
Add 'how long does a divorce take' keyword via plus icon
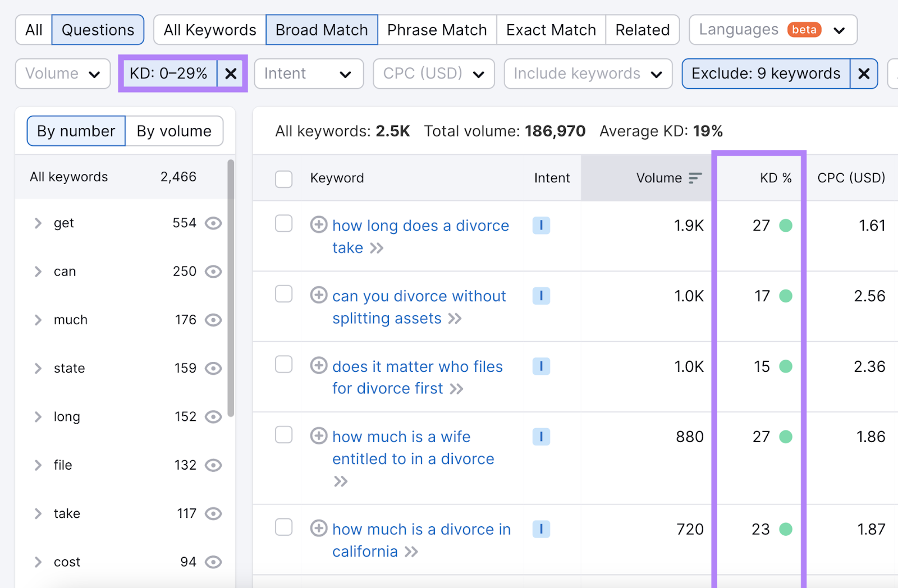tap(319, 224)
